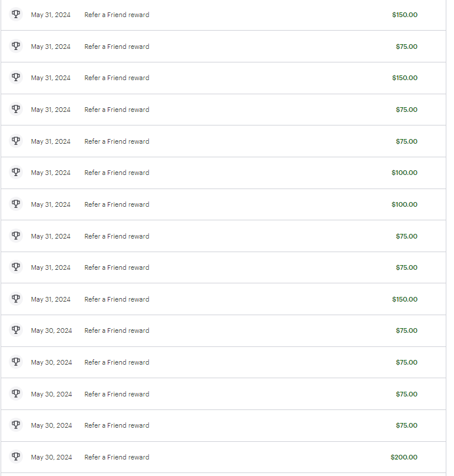This screenshot has width=454, height=476.
Task: Click the May 31, 2024 date of the topmost $150.00 row
Action: (51, 15)
